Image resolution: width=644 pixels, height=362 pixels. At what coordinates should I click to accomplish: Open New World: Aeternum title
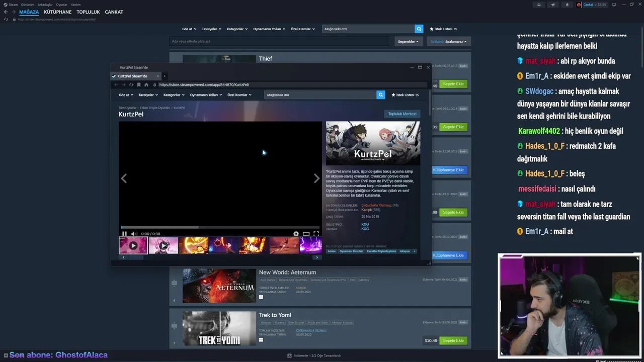point(287,272)
